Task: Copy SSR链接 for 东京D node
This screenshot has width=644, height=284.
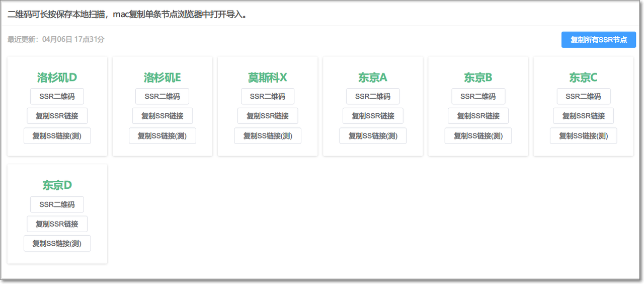Action: (x=57, y=224)
